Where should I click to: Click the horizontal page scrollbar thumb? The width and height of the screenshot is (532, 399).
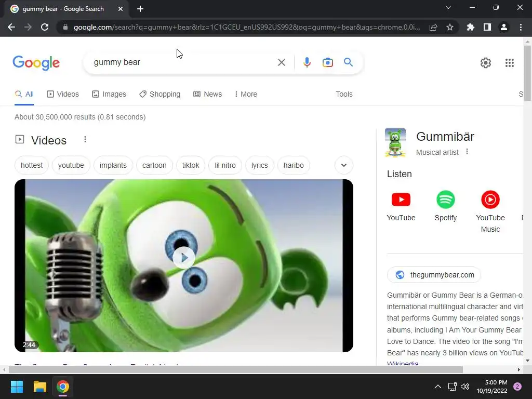click(x=235, y=369)
